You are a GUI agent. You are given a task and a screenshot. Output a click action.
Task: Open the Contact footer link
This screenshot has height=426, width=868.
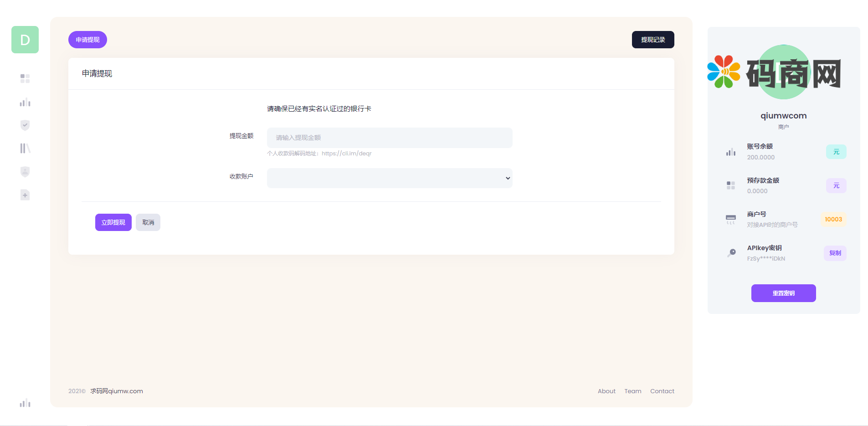click(x=662, y=391)
